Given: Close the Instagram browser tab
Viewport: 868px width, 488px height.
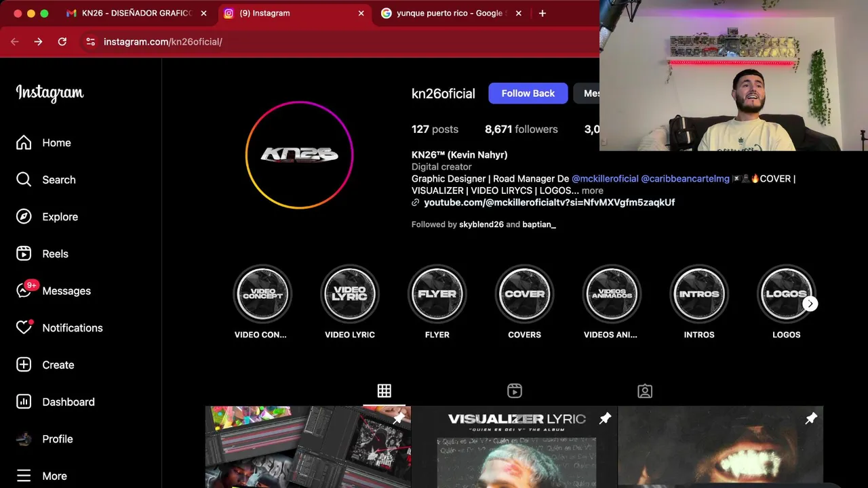Looking at the screenshot, I should click(x=361, y=13).
